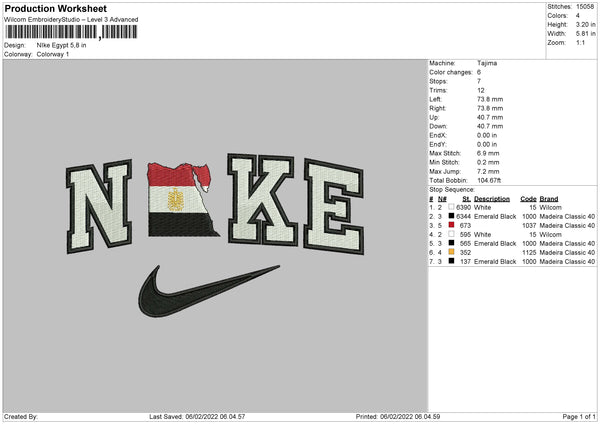Image resolution: width=600 pixels, height=424 pixels.
Task: Click the Up value '40.7 mm'
Action: click(x=490, y=117)
